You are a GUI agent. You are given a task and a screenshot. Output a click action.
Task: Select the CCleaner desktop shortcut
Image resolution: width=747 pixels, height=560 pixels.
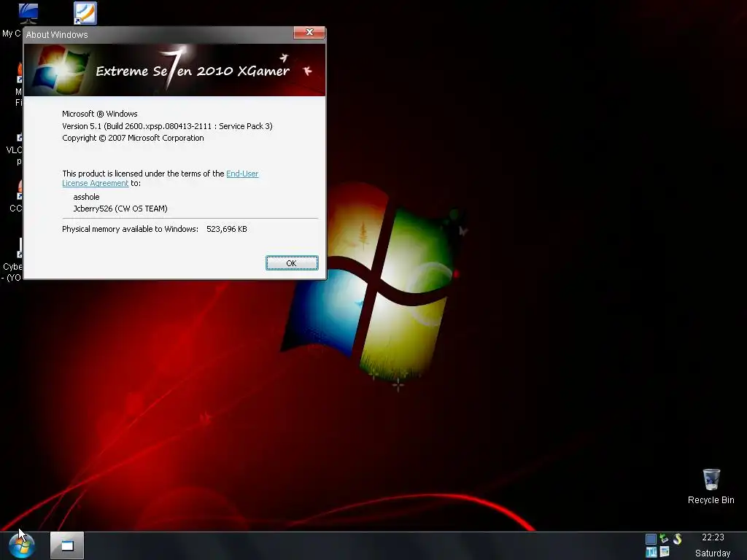(16, 196)
